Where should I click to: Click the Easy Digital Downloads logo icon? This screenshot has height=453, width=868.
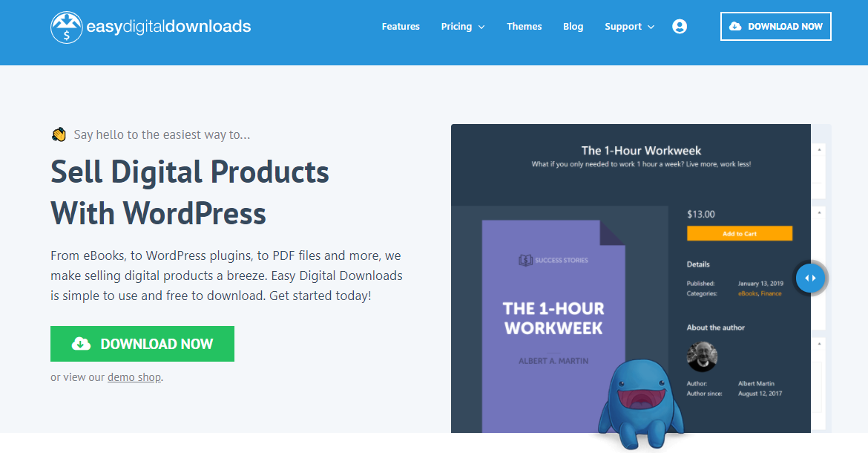[x=67, y=27]
